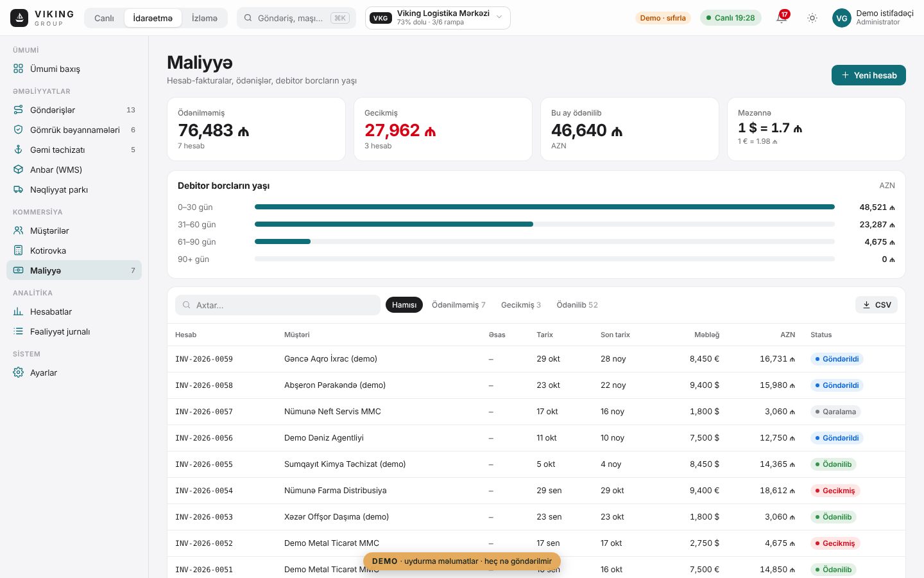Viewport: 924px width, 578px height.
Task: Switch to İdarəetmə mode tab
Action: tap(153, 18)
